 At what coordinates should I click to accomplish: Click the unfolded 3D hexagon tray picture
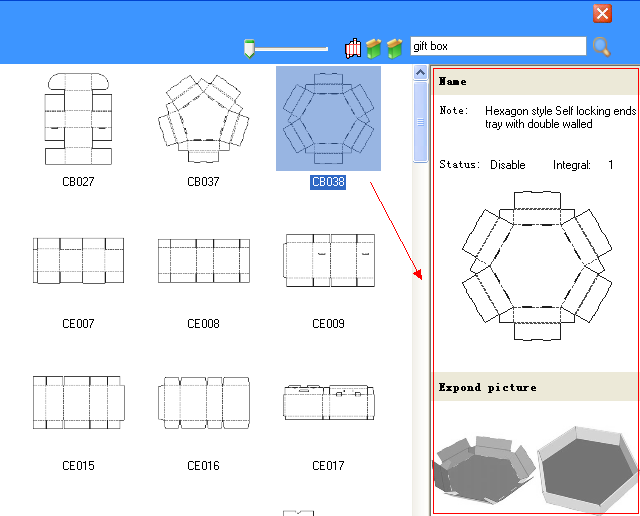pos(484,468)
